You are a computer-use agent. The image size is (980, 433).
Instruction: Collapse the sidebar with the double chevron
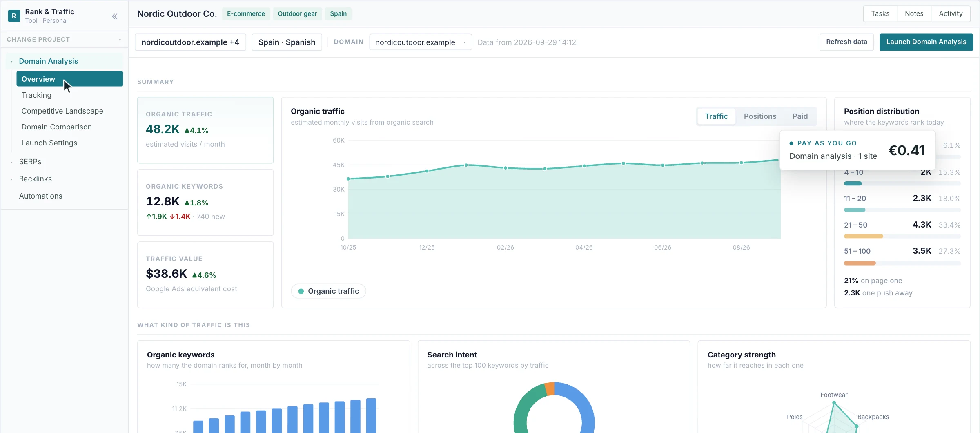[115, 16]
